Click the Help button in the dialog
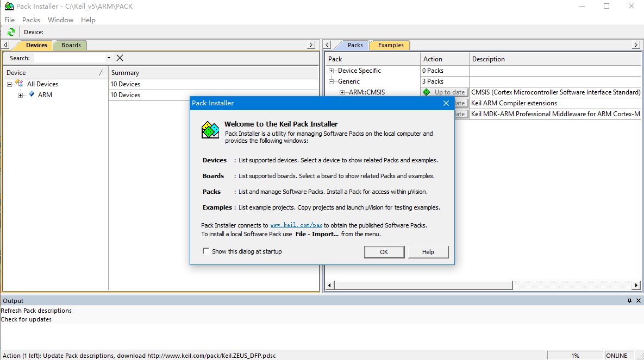Screen dimensions: 644x360 pos(428,252)
